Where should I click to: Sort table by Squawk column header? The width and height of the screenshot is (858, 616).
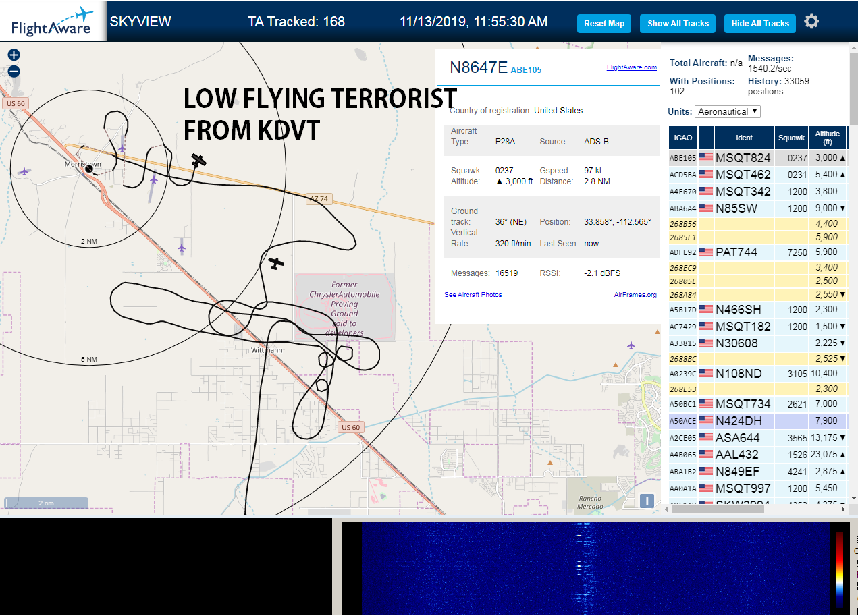[x=791, y=138]
